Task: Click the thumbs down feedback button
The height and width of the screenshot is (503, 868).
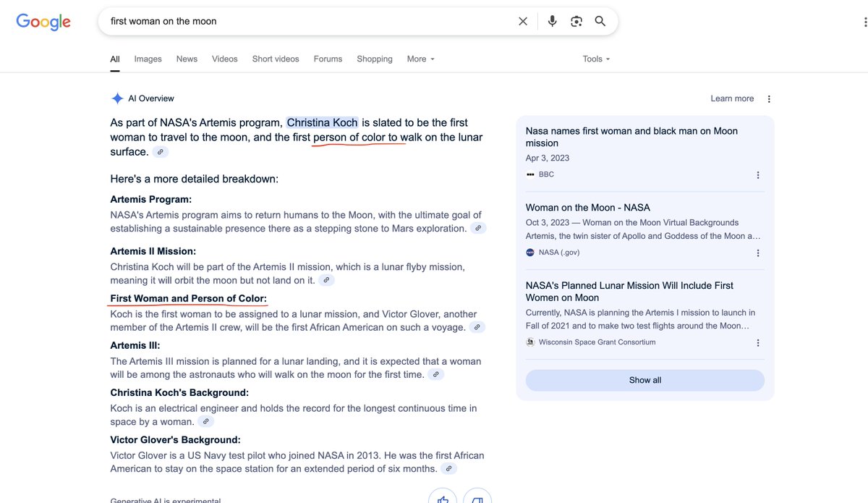Action: pos(477,496)
